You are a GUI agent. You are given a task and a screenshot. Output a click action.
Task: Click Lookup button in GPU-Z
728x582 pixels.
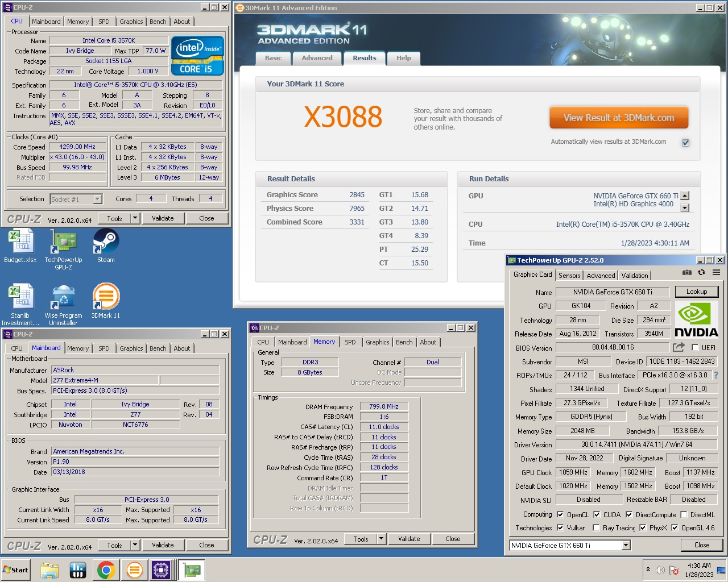[x=697, y=292]
